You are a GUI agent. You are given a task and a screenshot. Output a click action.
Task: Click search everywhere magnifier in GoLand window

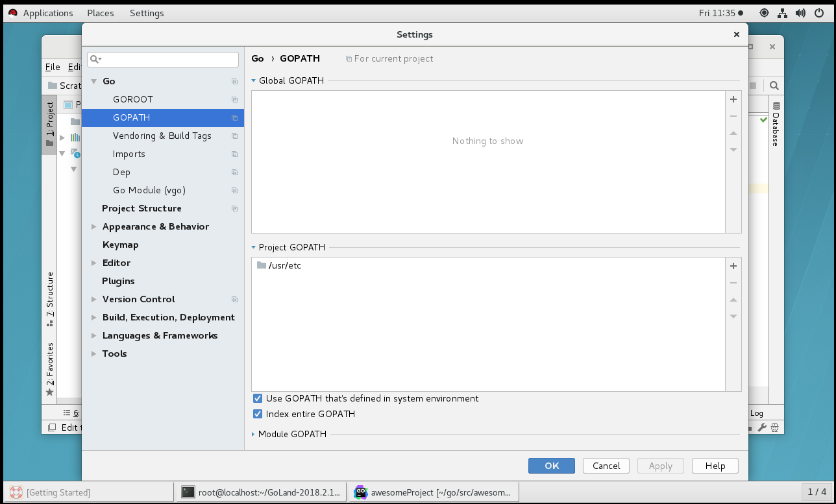[774, 85]
